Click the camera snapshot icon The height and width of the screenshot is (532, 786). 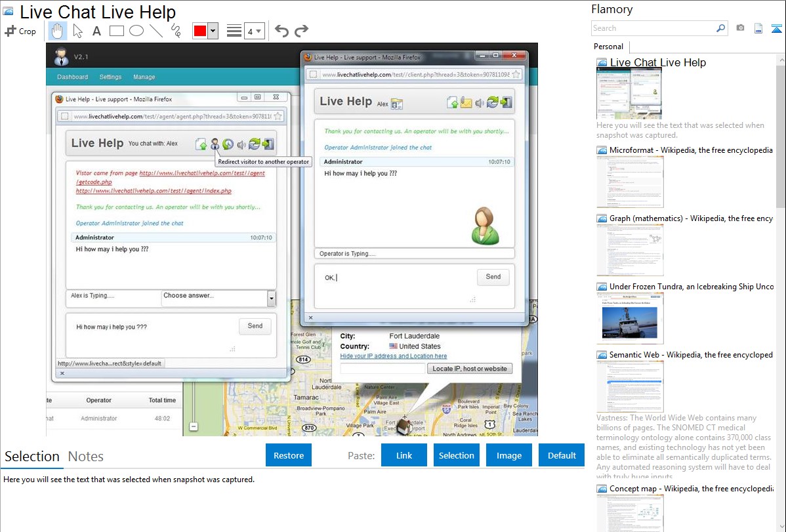click(740, 28)
